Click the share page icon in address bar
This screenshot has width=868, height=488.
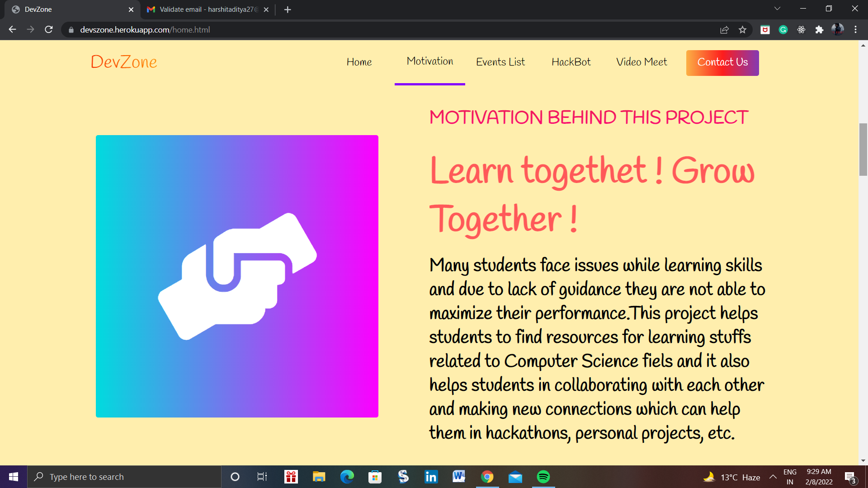point(724,30)
